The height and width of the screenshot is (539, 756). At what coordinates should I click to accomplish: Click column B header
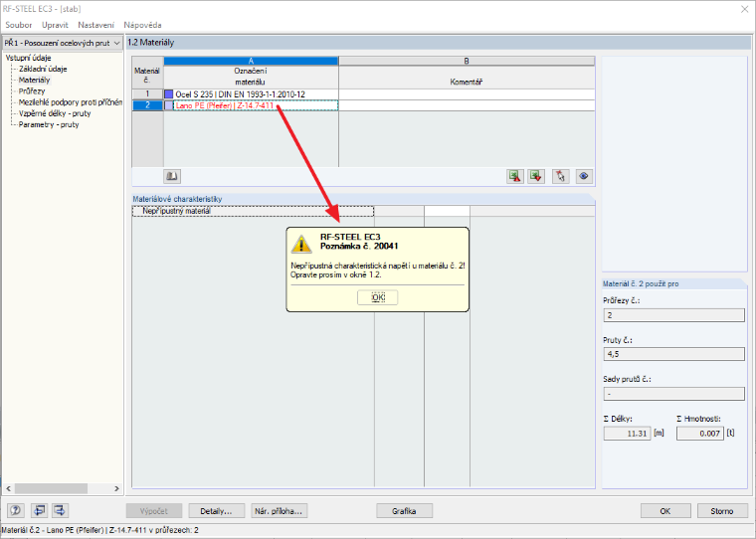(x=467, y=61)
